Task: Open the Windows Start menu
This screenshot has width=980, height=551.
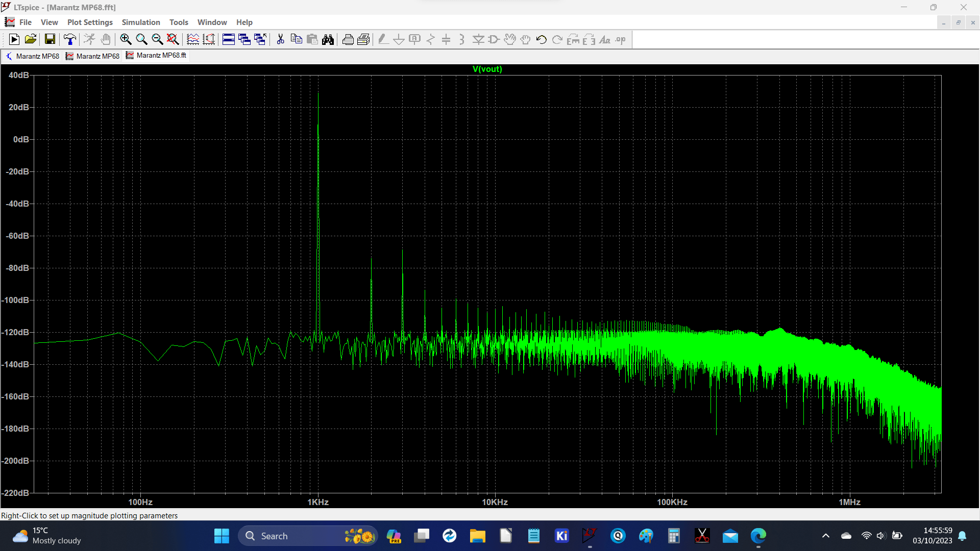Action: tap(222, 536)
